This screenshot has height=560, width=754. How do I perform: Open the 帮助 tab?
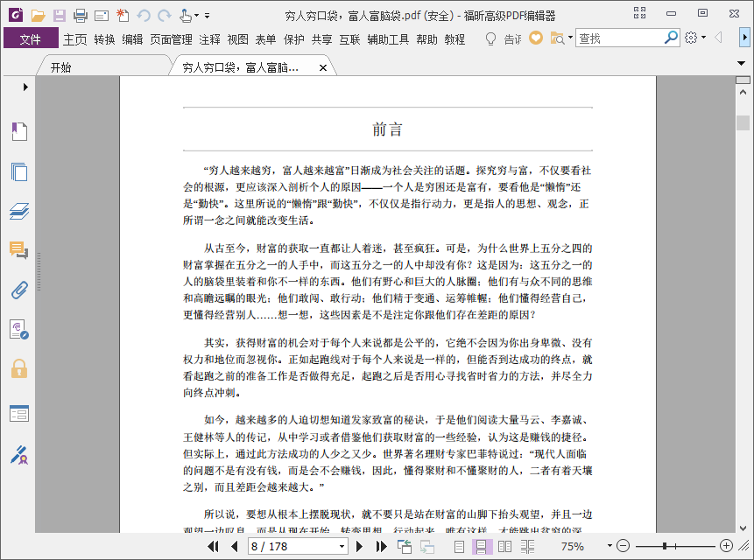[x=427, y=38]
